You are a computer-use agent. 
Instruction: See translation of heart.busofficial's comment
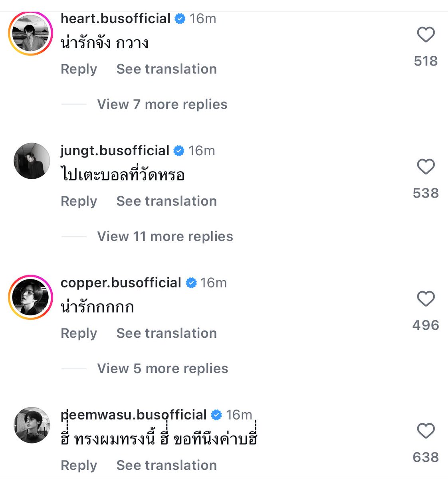coord(167,69)
